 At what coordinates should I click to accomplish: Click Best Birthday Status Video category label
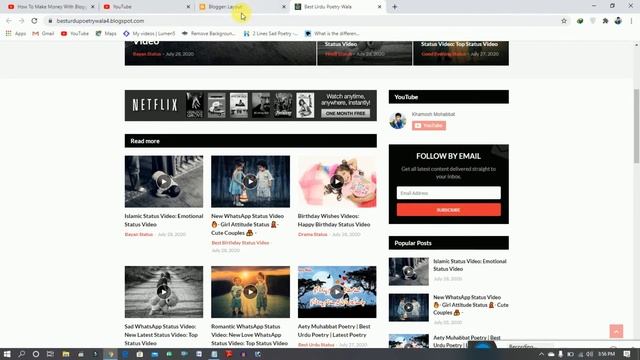(240, 242)
